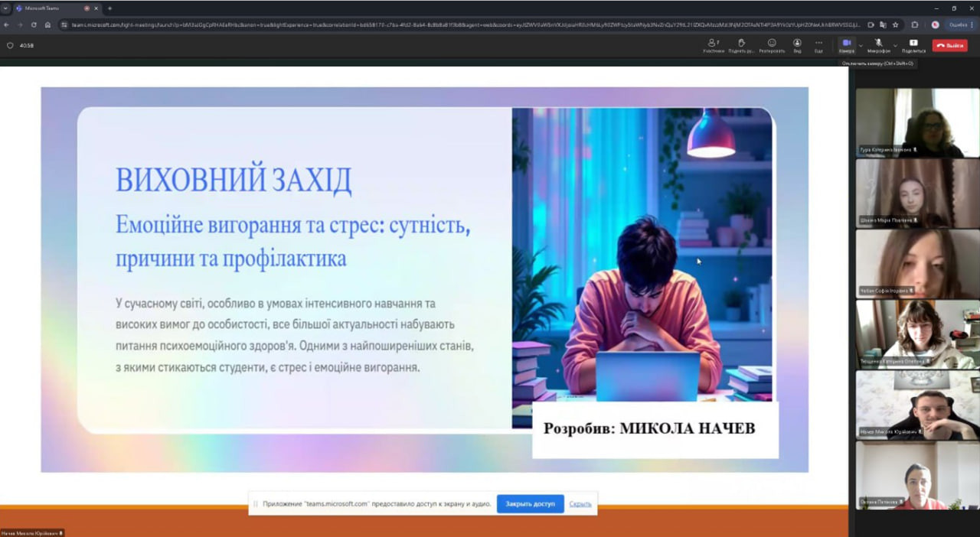Unmute the Микрофон (microphone) button

coord(879,45)
